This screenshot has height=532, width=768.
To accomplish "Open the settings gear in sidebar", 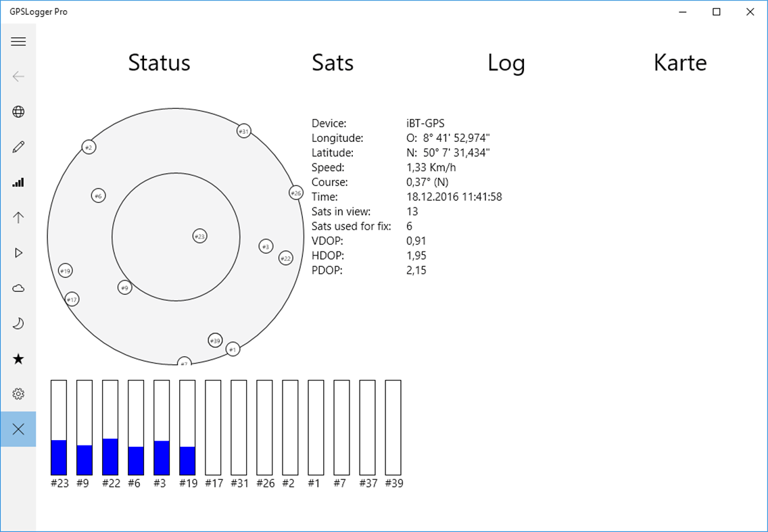I will [x=18, y=393].
